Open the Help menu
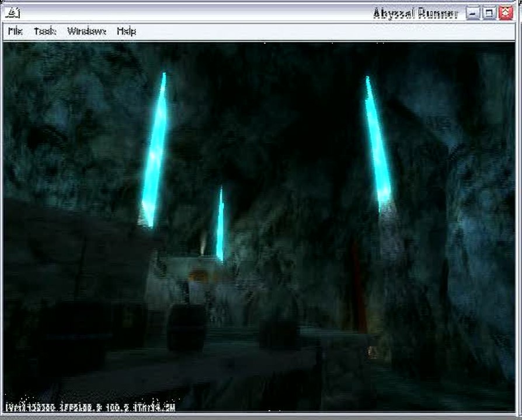 pyautogui.click(x=127, y=32)
